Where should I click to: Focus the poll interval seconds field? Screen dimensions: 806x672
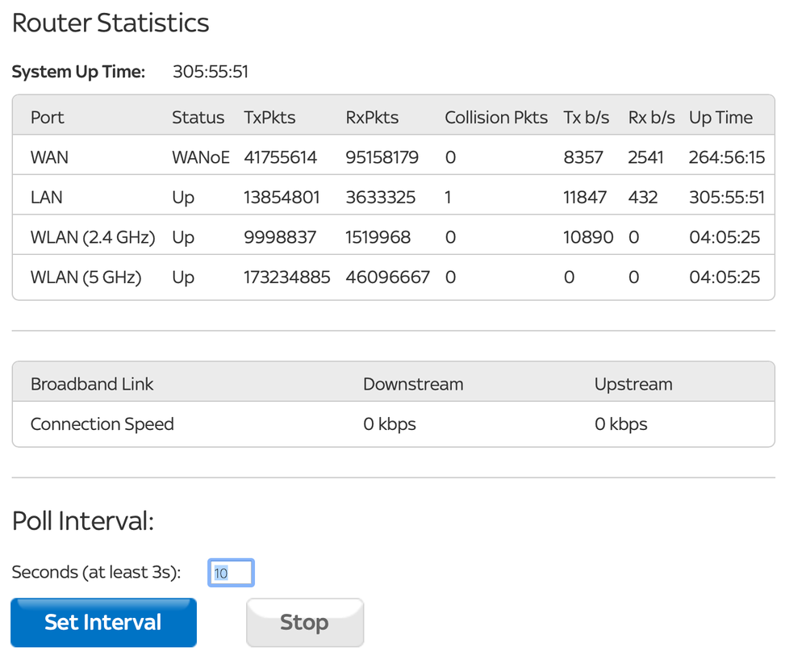(231, 573)
